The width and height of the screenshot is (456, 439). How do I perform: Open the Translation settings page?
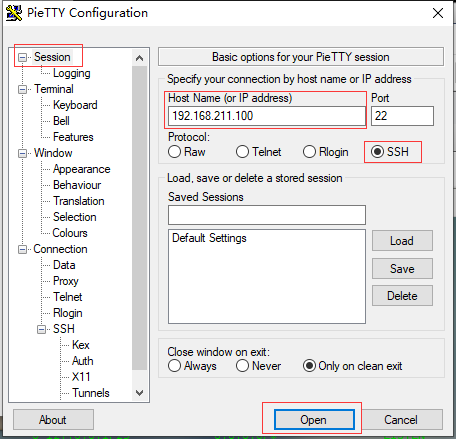[x=79, y=201]
